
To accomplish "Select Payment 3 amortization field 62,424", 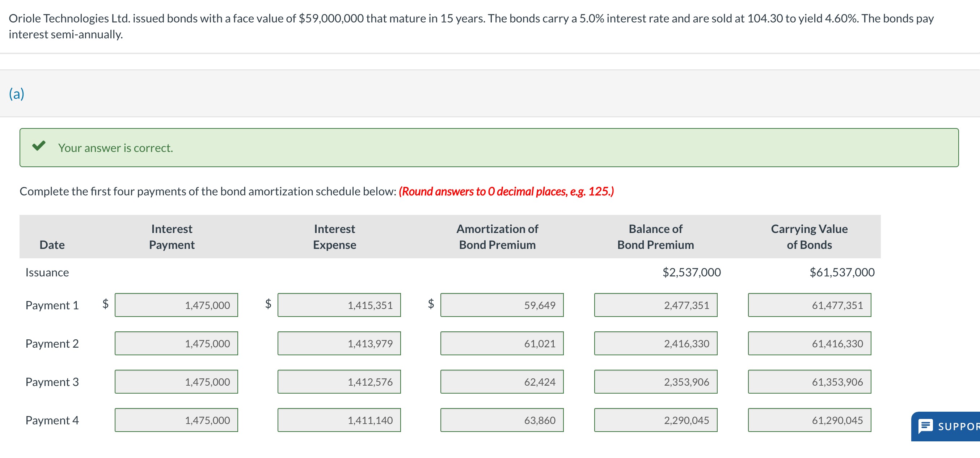I will pos(502,382).
